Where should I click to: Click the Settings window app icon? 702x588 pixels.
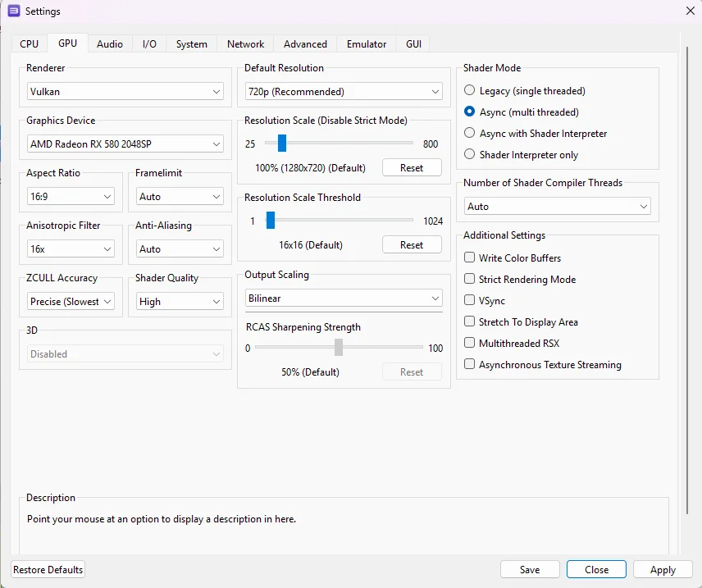(14, 11)
